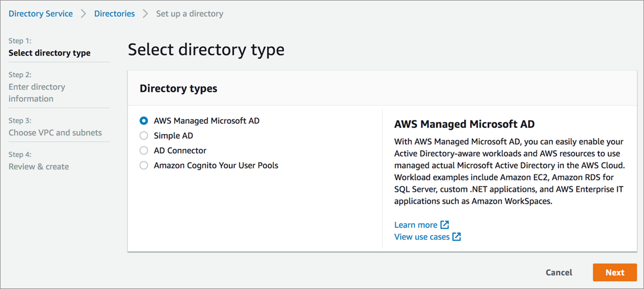Go to Step 4 Review & create
The width and height of the screenshot is (644, 289).
click(x=38, y=166)
